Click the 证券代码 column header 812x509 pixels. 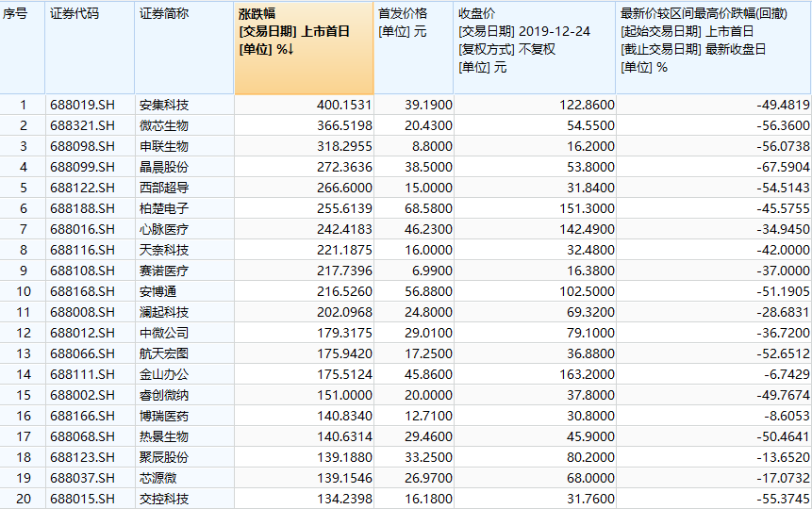tap(90, 48)
